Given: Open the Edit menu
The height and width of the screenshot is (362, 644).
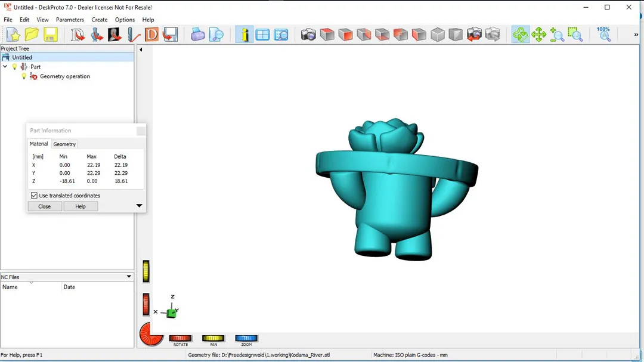Looking at the screenshot, I should pos(24,20).
